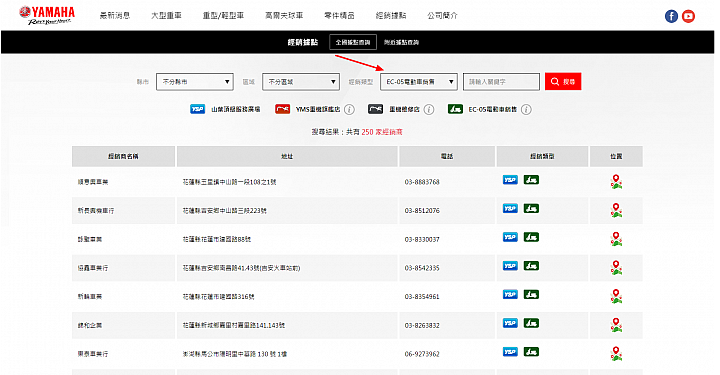Open map pin for dealer 03-8883768
Viewport: 720px width, 375px height.
point(616,182)
